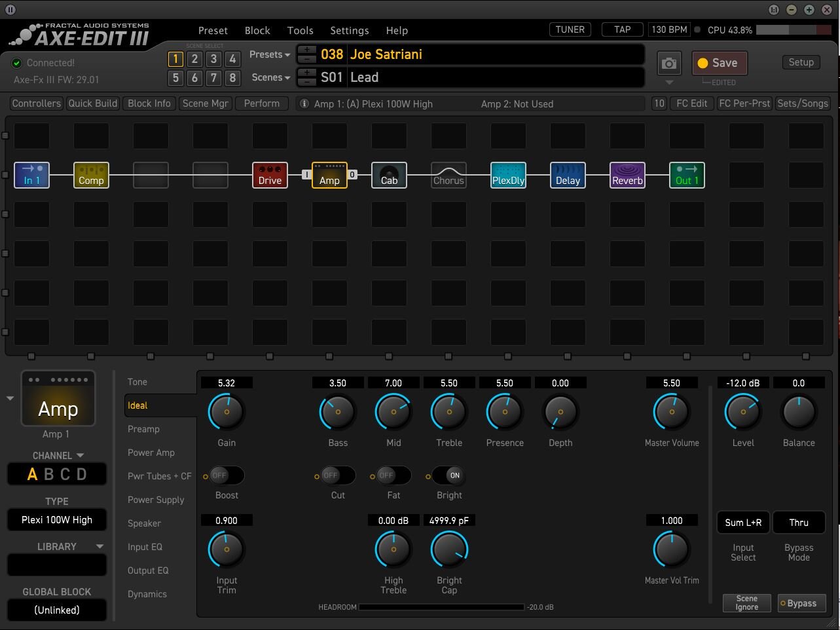Click the info icon beside Amp 1
840x630 pixels.
(x=304, y=103)
